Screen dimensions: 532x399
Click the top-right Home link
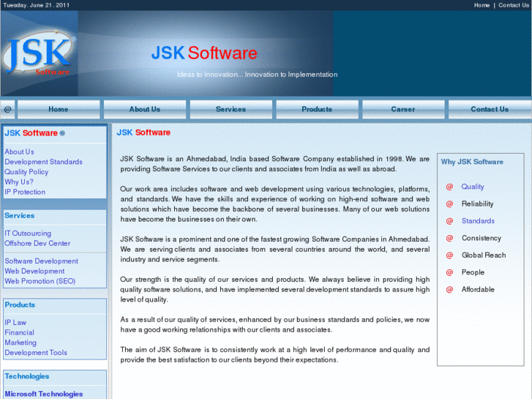click(x=482, y=5)
